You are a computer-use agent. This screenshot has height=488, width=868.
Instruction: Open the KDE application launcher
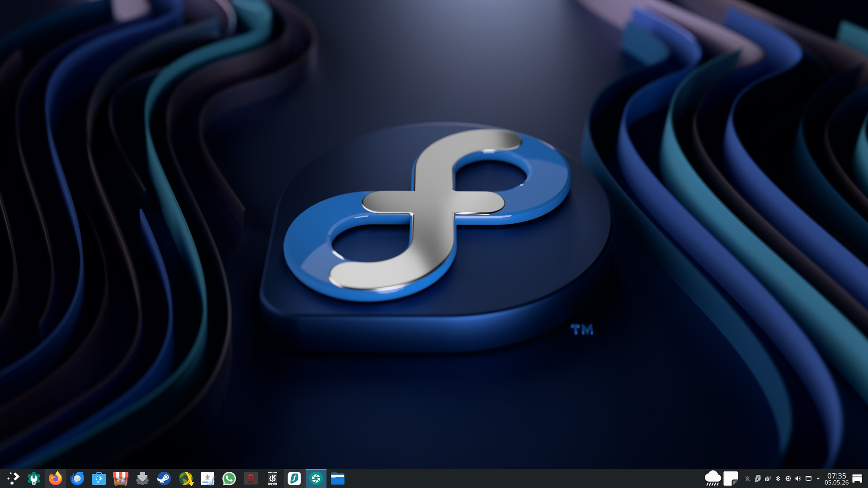pyautogui.click(x=13, y=478)
